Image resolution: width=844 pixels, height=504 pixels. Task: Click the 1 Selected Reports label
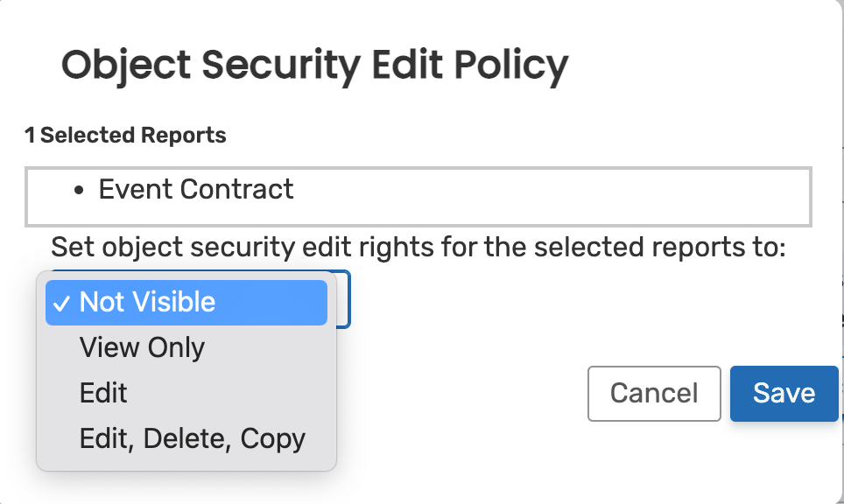pos(125,136)
